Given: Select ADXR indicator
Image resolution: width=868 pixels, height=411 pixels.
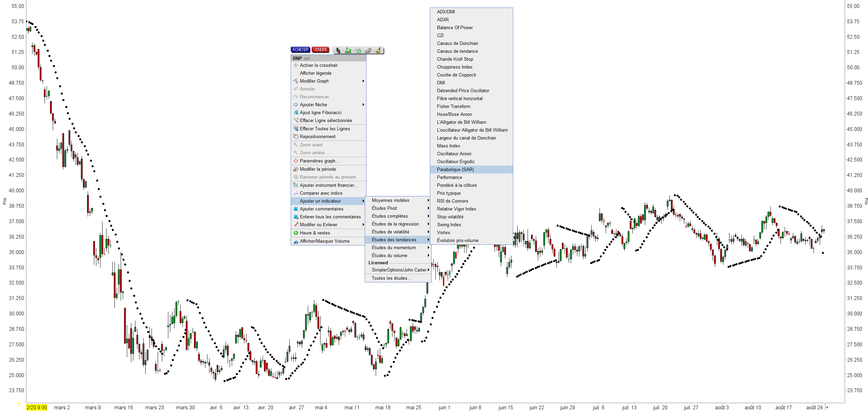Looking at the screenshot, I should [x=471, y=20].
